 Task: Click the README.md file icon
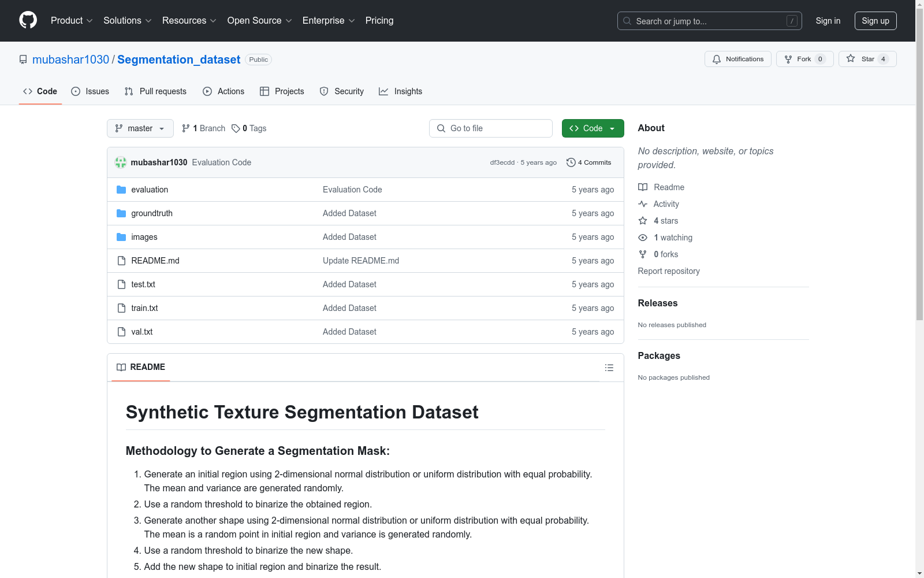[121, 261]
